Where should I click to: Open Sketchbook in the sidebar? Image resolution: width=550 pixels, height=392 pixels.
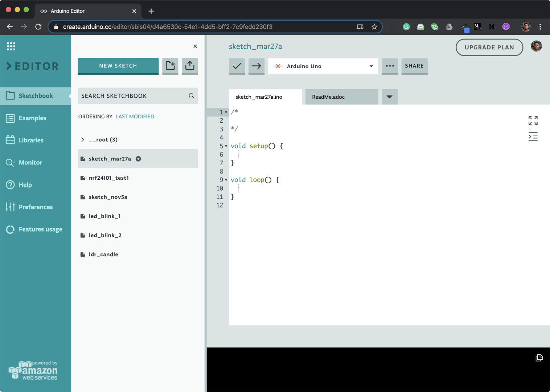[x=36, y=96]
